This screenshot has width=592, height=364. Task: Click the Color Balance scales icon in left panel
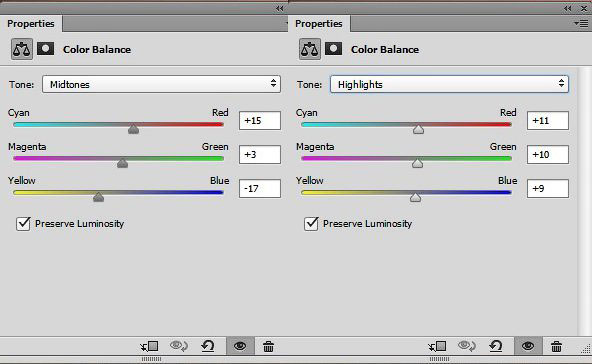(22, 49)
